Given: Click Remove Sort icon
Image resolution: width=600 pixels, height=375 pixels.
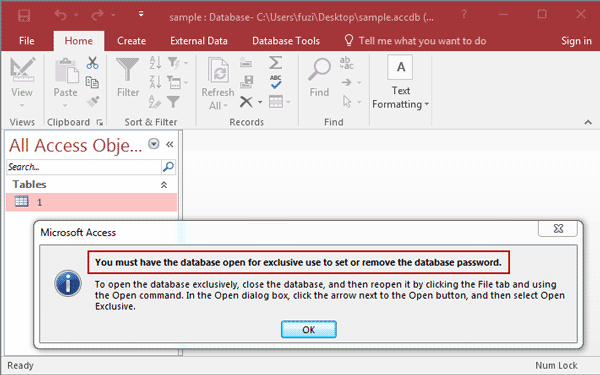Looking at the screenshot, I should pos(155,102).
